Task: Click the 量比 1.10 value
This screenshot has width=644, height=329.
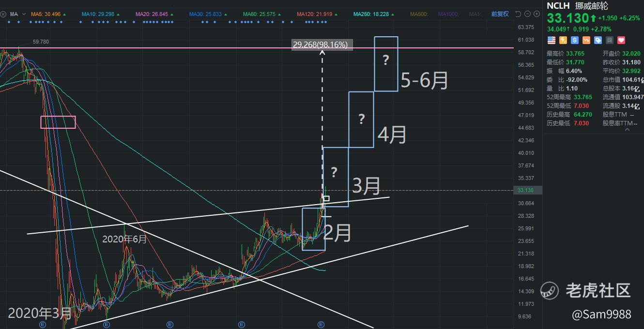Action: 572,89
